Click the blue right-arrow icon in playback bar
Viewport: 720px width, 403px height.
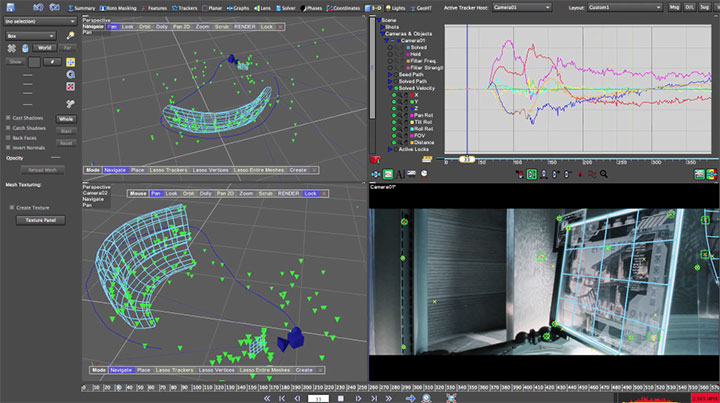411,398
